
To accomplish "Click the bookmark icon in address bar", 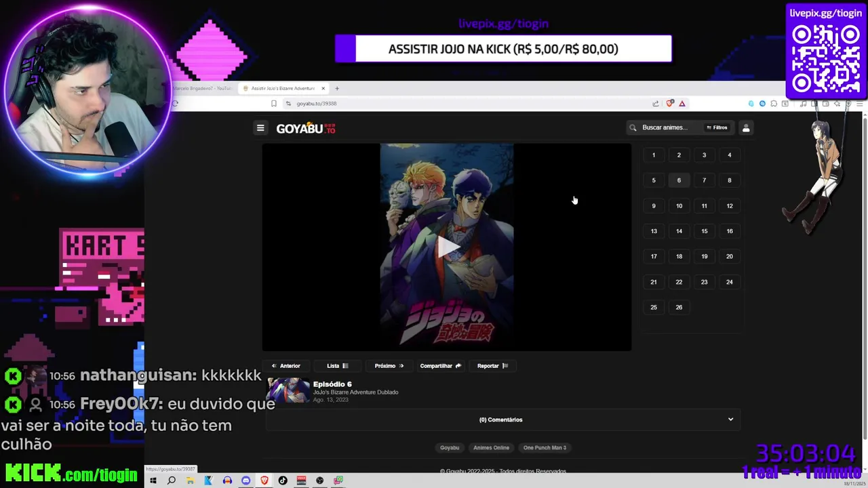I will (274, 104).
